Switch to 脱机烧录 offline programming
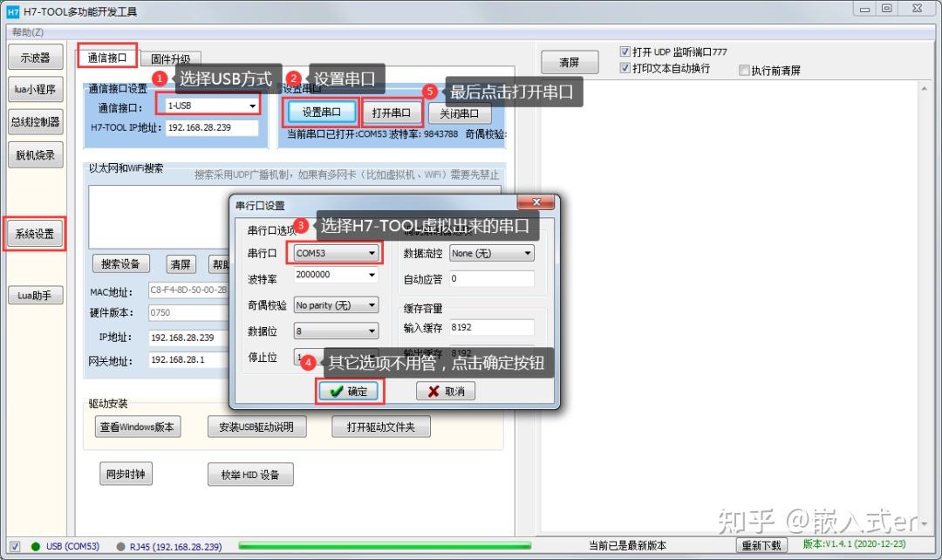 tap(35, 154)
